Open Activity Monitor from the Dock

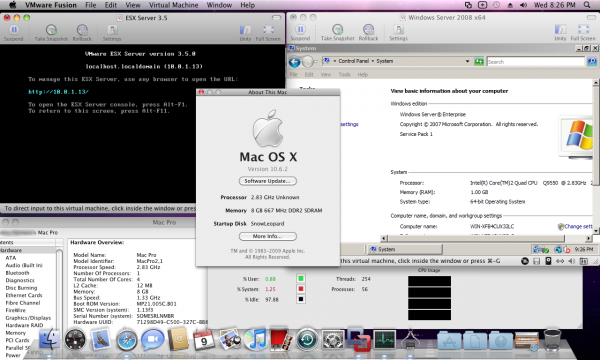[384, 339]
